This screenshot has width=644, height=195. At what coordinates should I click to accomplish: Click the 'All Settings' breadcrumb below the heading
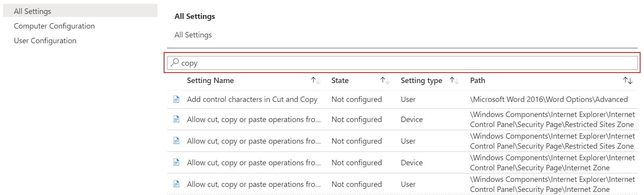(193, 35)
